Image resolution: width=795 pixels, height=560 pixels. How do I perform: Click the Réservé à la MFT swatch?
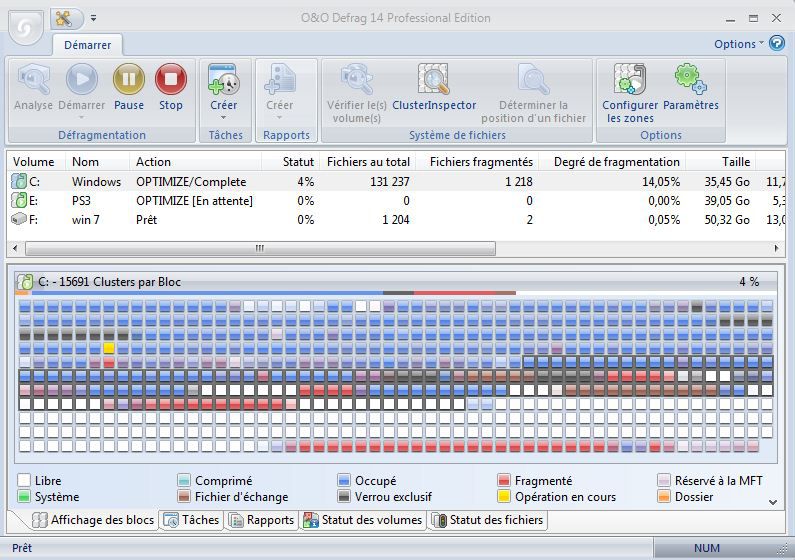pyautogui.click(x=664, y=480)
